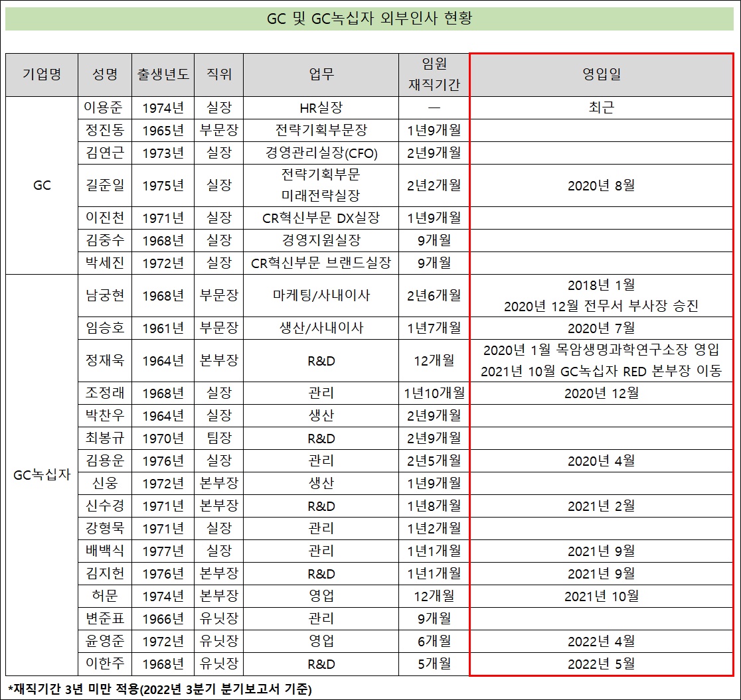This screenshot has height=700, width=741.
Task: Click the 마케팅/사내이사 duty cell
Action: click(x=321, y=295)
